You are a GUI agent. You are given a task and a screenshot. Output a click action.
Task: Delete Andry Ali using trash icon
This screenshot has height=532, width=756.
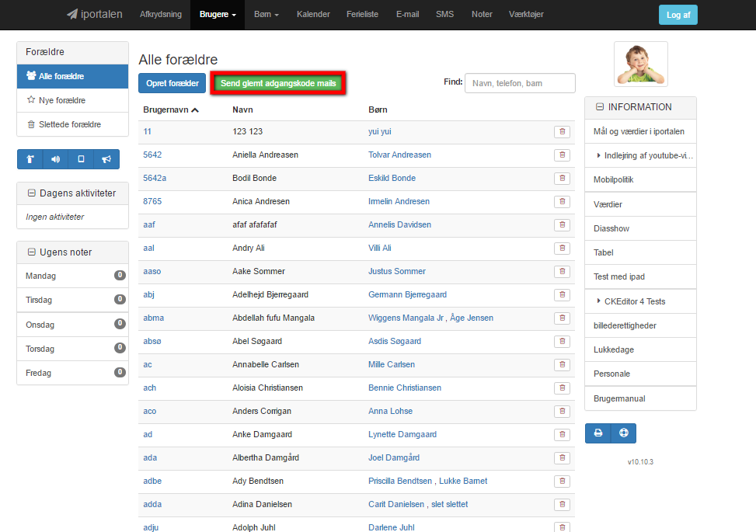tap(563, 249)
